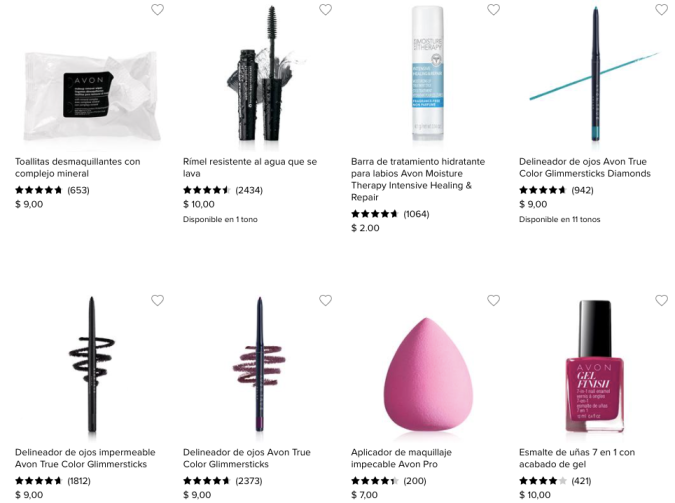Open Glimmersticks Diamonds eyeliner title
The image size is (675, 503).
(585, 168)
